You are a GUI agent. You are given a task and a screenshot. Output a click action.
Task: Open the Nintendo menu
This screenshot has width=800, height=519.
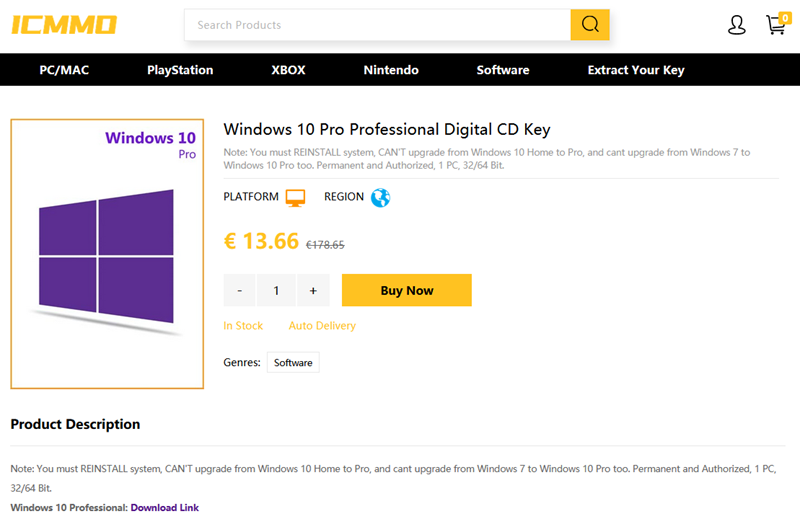(x=391, y=70)
